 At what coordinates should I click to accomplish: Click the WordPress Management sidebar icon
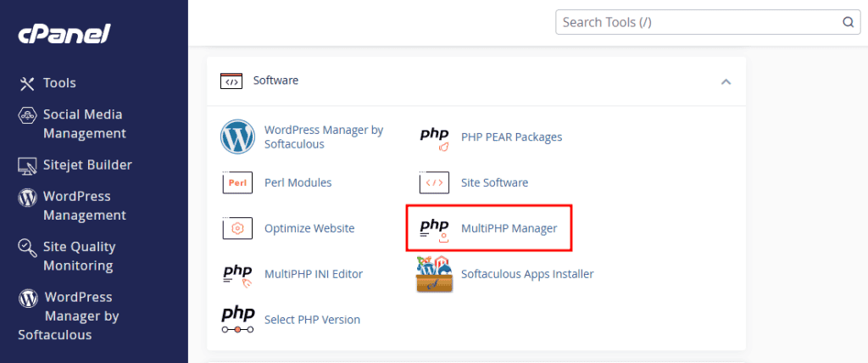(x=27, y=197)
